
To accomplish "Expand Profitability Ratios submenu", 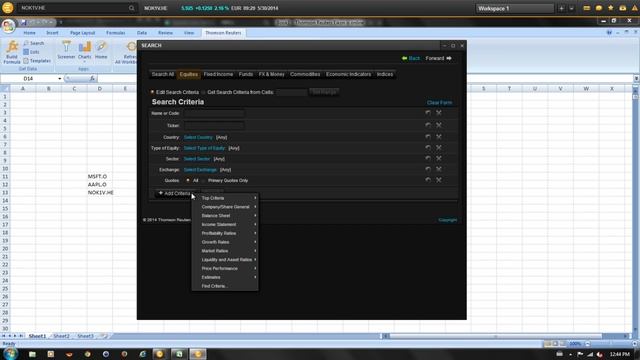I will point(225,233).
